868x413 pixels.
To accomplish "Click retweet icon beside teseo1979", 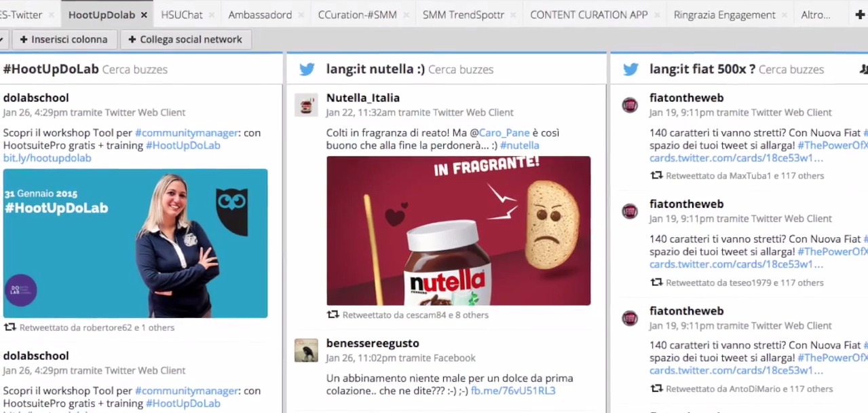I will click(x=656, y=283).
